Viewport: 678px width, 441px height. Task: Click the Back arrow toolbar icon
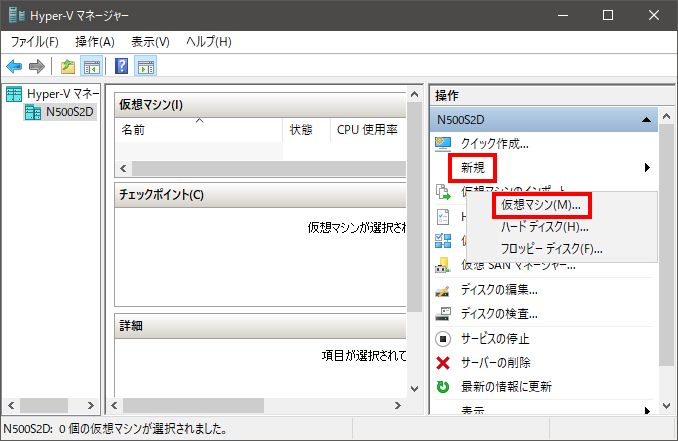click(x=14, y=67)
